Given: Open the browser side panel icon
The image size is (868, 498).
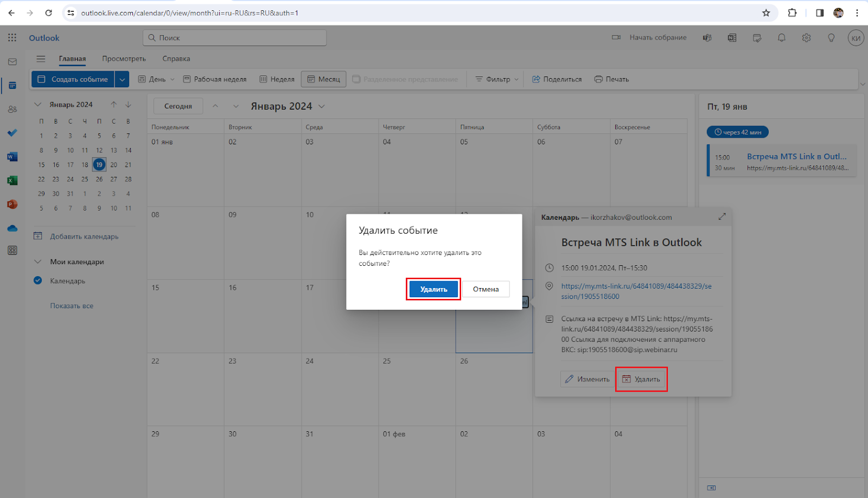Looking at the screenshot, I should tap(820, 13).
